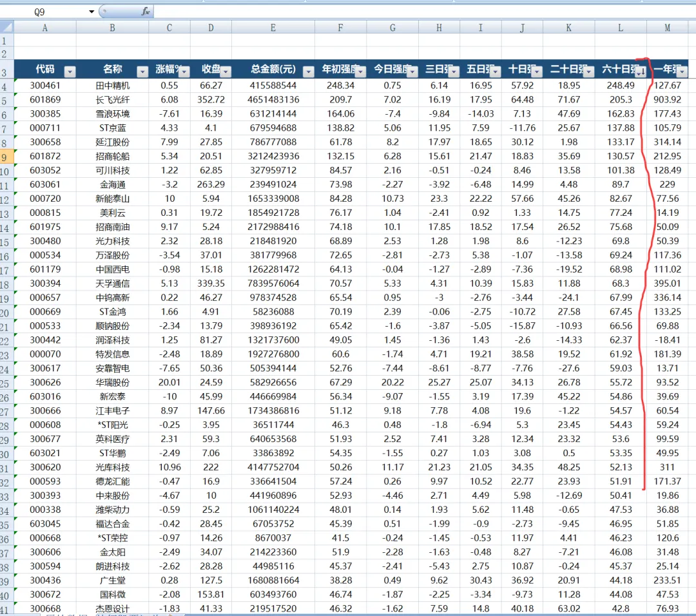Click stock name 顺钠股份

pos(112,326)
